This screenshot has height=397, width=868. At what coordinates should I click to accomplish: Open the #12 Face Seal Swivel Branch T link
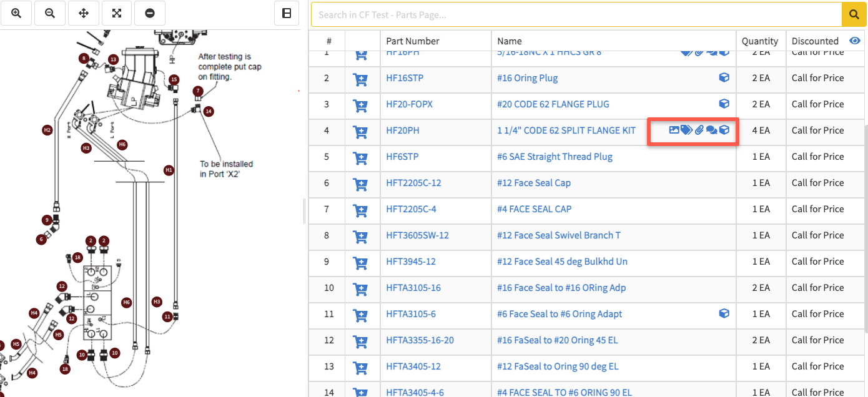[558, 235]
